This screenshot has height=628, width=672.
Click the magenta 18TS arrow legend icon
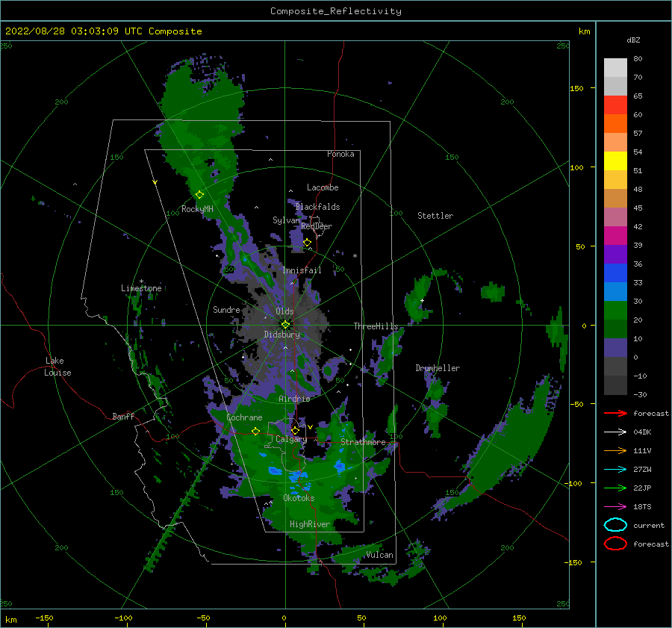click(x=615, y=507)
